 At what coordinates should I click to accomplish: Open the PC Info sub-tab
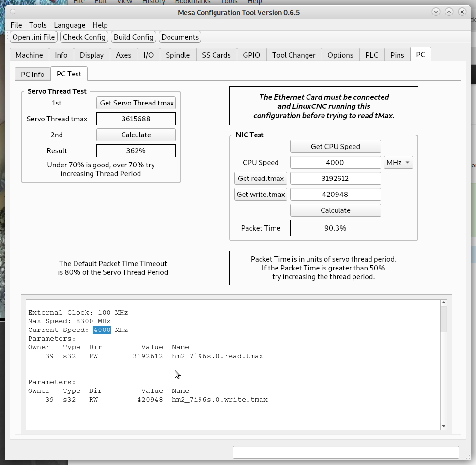(x=32, y=75)
